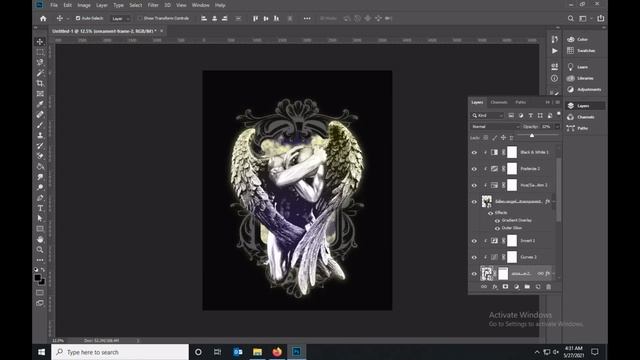The width and height of the screenshot is (640, 360).
Task: Collapse effects on fallen angel layer
Action: point(554,202)
